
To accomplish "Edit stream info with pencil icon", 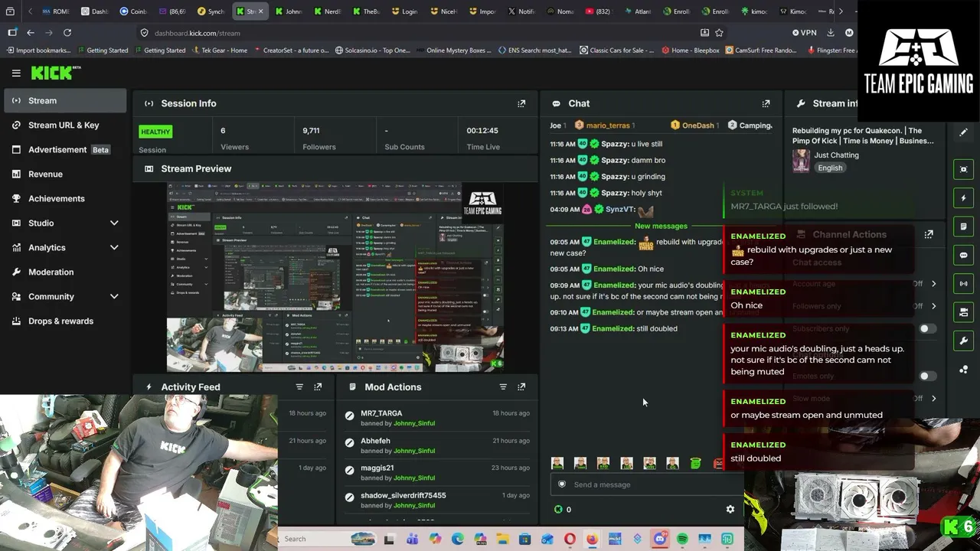I will 963,132.
